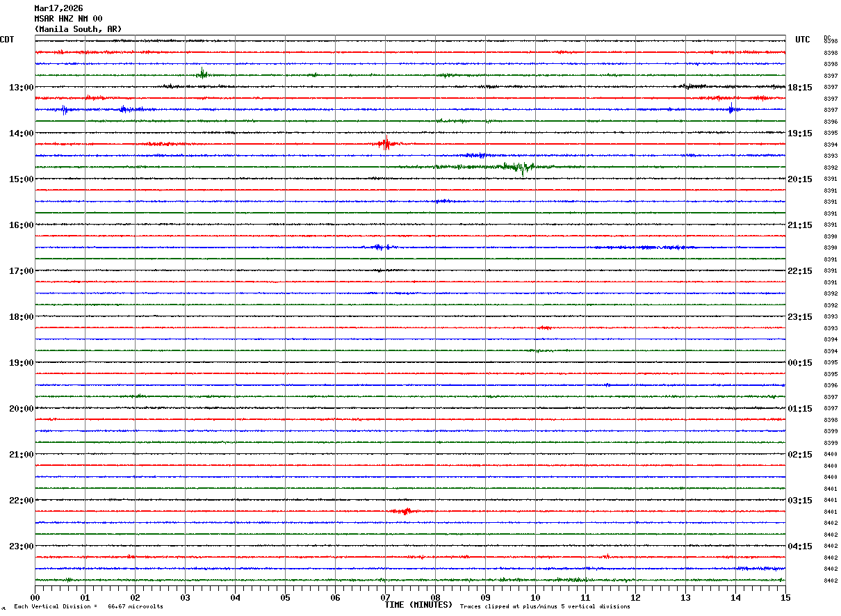The width and height of the screenshot is (841, 616).
Task: Click minute tick label "10" on time axis
Action: coord(535,597)
